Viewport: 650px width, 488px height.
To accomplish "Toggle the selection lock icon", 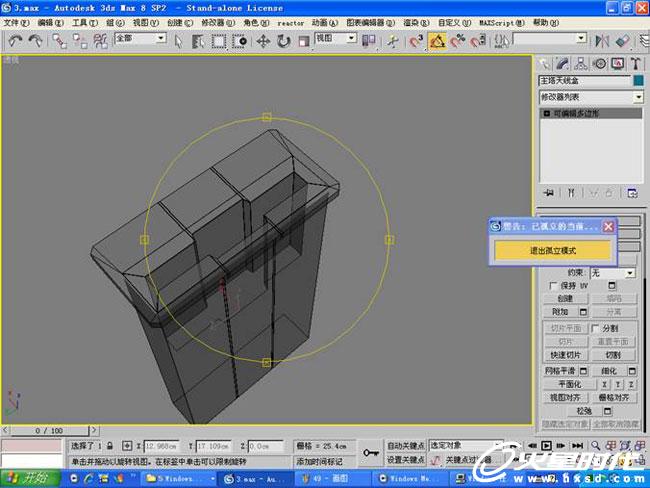I will (110, 446).
